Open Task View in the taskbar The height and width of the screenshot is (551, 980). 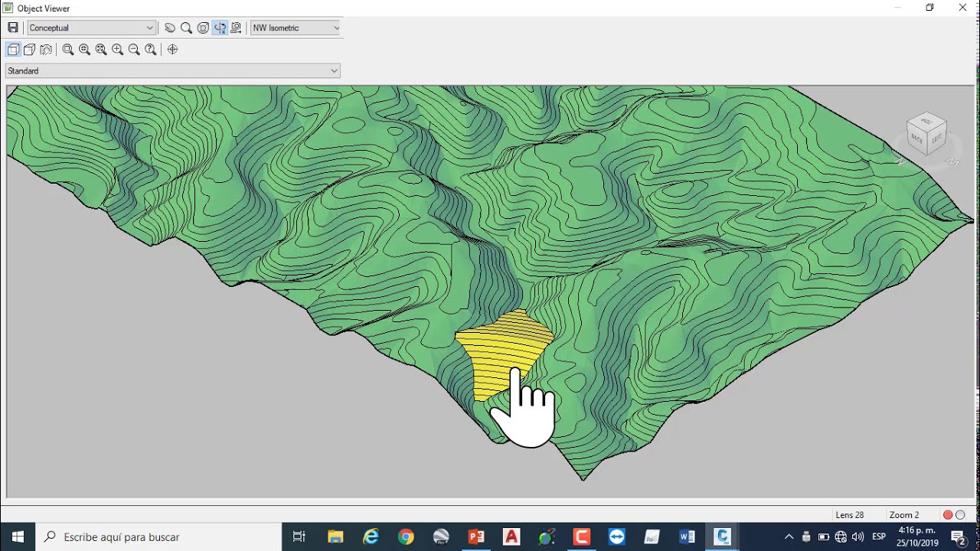(x=299, y=537)
